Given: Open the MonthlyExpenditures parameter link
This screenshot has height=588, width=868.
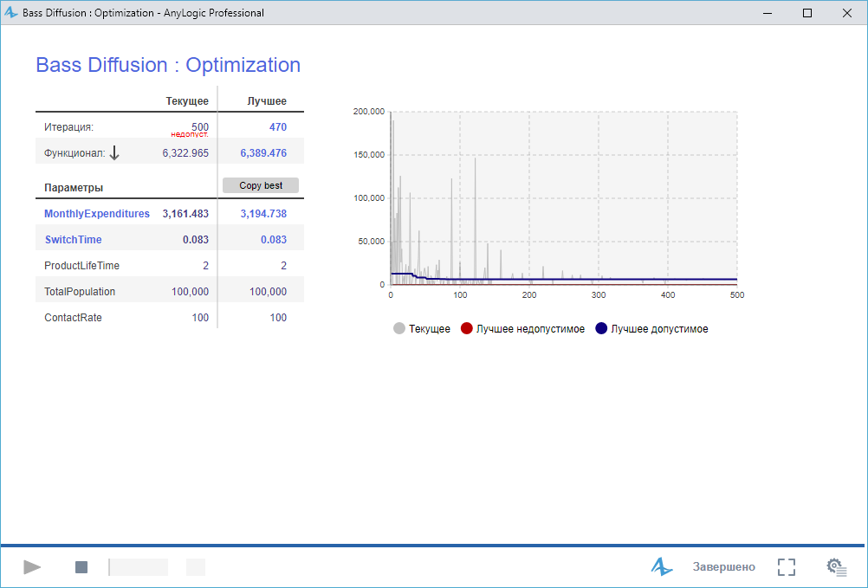Looking at the screenshot, I should click(x=97, y=214).
